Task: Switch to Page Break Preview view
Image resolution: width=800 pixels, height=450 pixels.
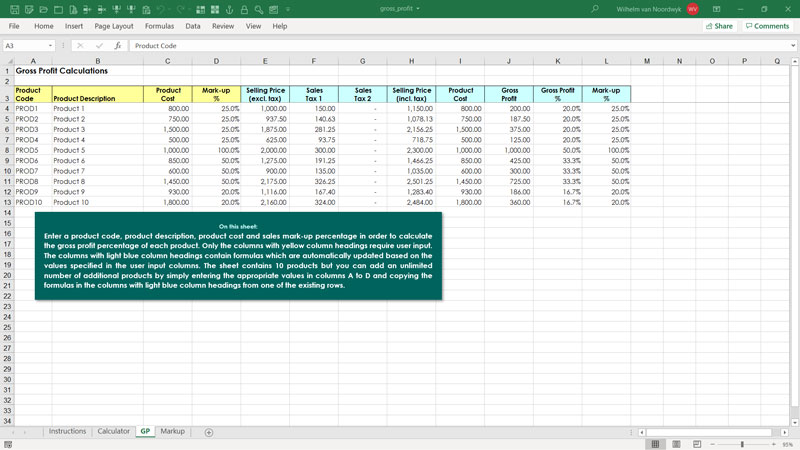Action: pyautogui.click(x=697, y=444)
